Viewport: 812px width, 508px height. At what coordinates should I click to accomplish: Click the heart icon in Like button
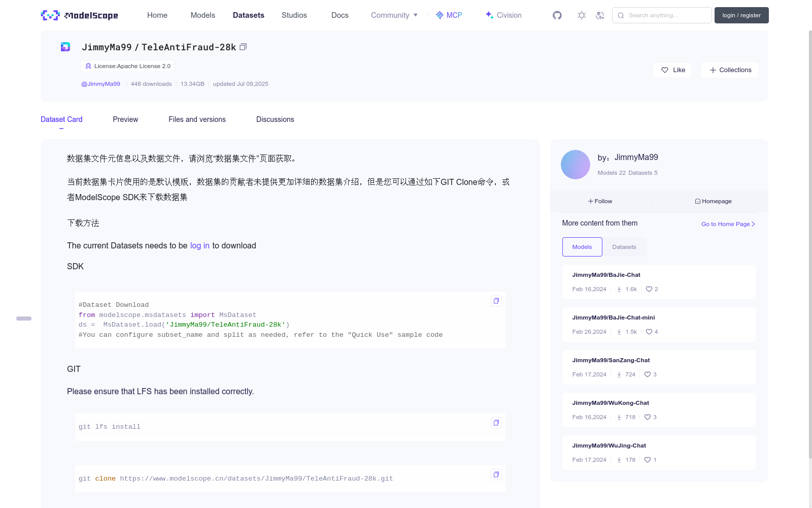(665, 70)
